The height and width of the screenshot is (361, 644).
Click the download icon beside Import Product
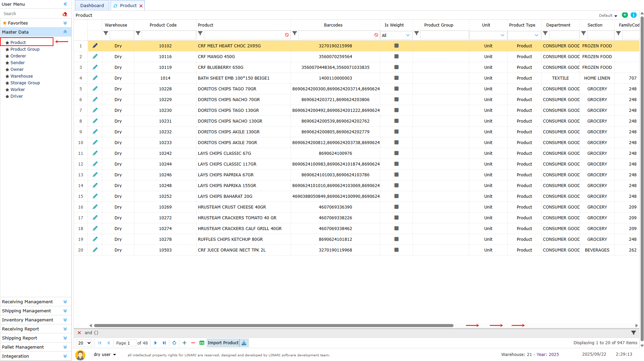(x=244, y=343)
